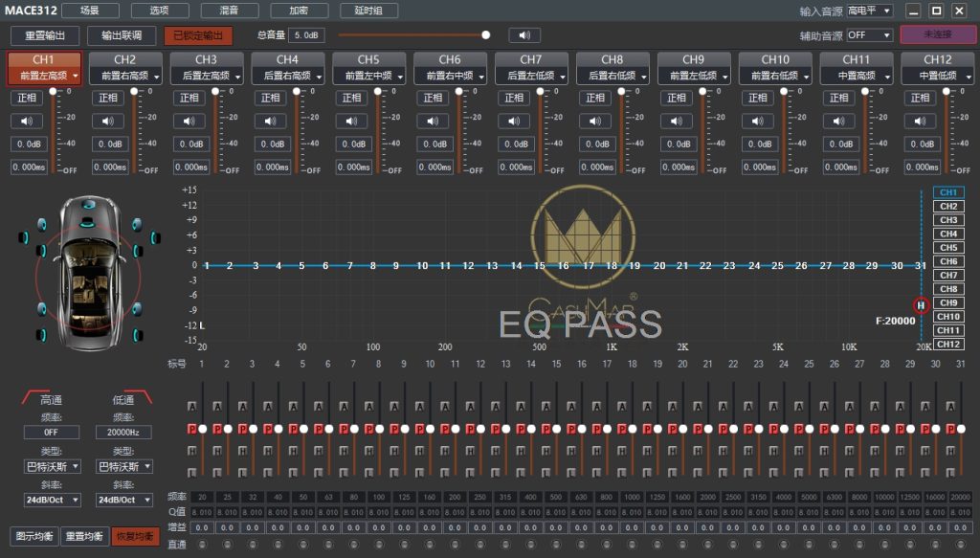The width and height of the screenshot is (980, 558).
Task: Mute channel CH12 using its speaker icon
Action: tap(921, 121)
